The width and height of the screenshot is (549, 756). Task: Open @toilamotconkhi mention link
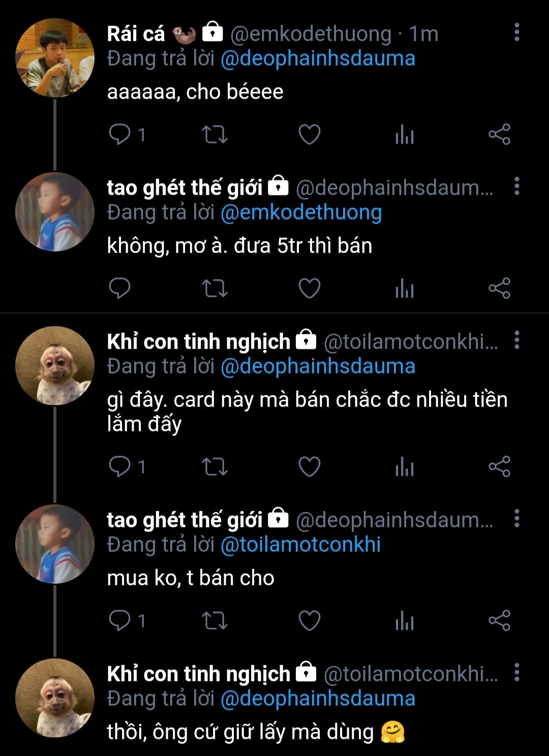tap(300, 545)
